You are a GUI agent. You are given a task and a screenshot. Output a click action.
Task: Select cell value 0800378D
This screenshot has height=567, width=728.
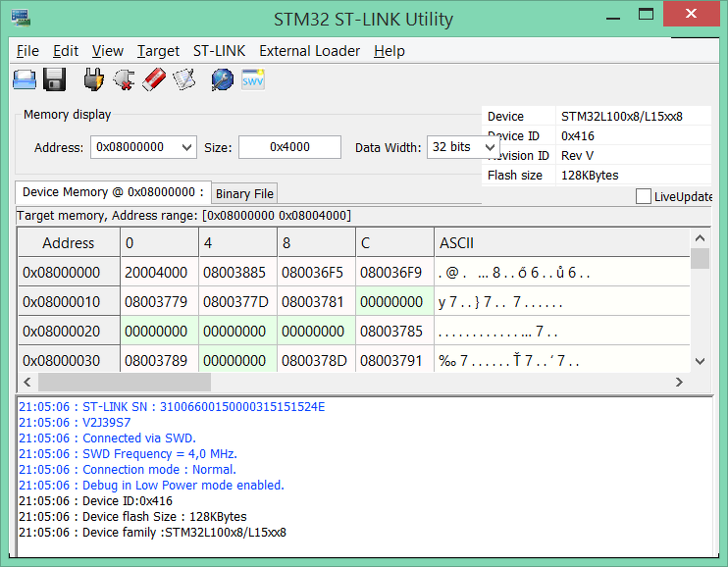[x=316, y=360]
